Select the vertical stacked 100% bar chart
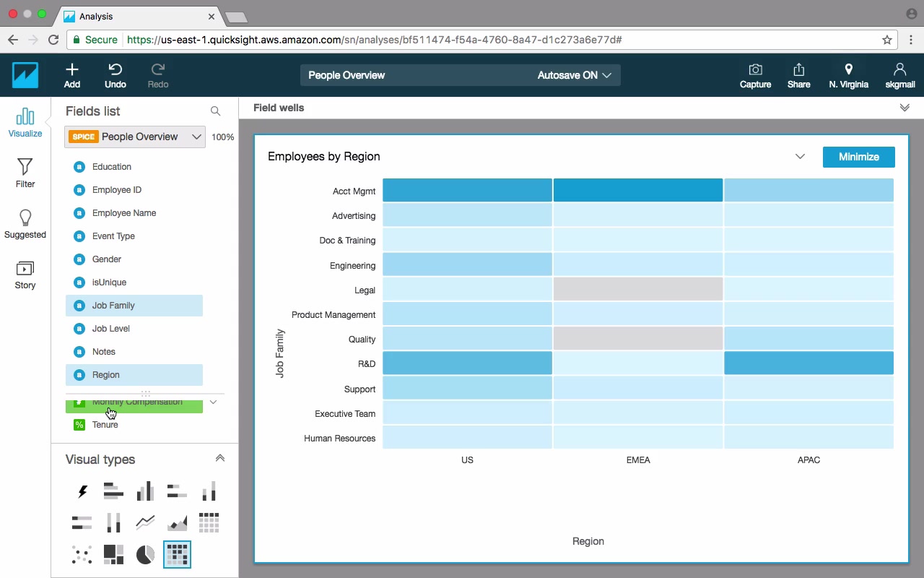924x578 pixels. pos(113,522)
